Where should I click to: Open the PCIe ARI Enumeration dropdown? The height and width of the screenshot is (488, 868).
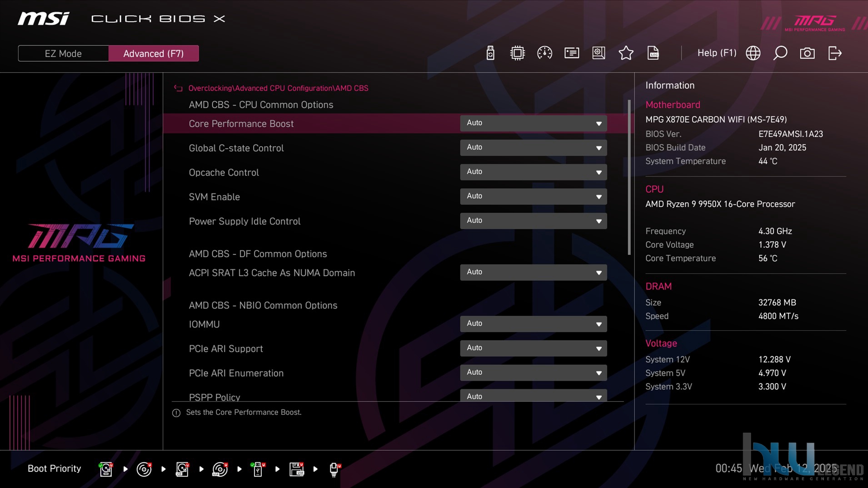tap(533, 373)
